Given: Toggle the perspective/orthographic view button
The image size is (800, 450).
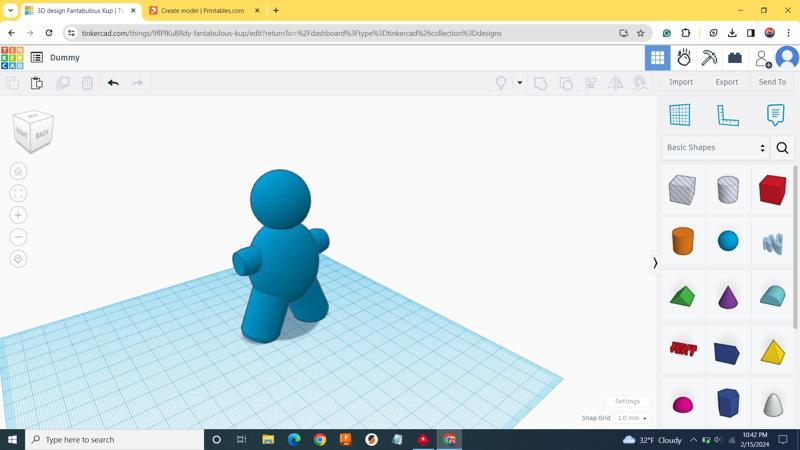Looking at the screenshot, I should click(x=18, y=259).
